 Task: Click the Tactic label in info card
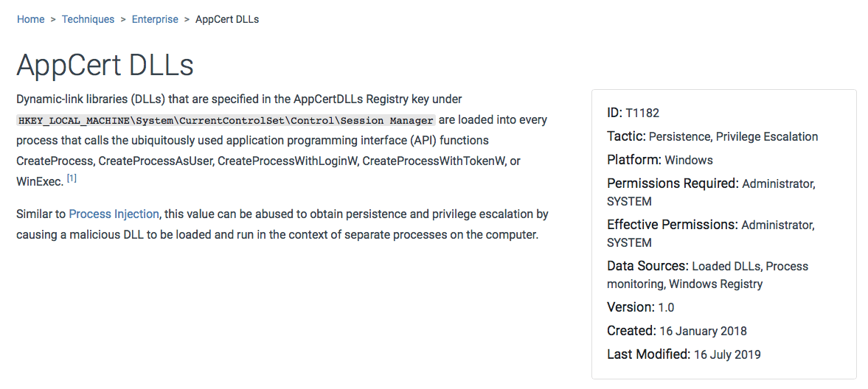(x=626, y=136)
